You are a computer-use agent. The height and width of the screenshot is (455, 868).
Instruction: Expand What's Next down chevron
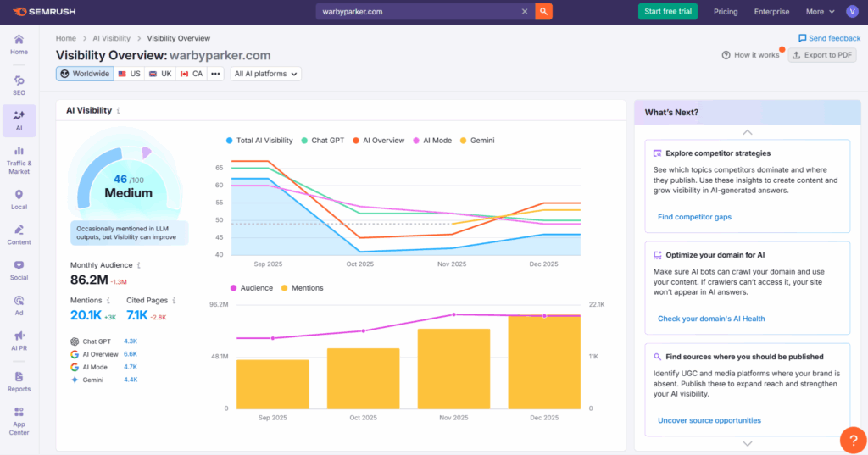click(748, 443)
